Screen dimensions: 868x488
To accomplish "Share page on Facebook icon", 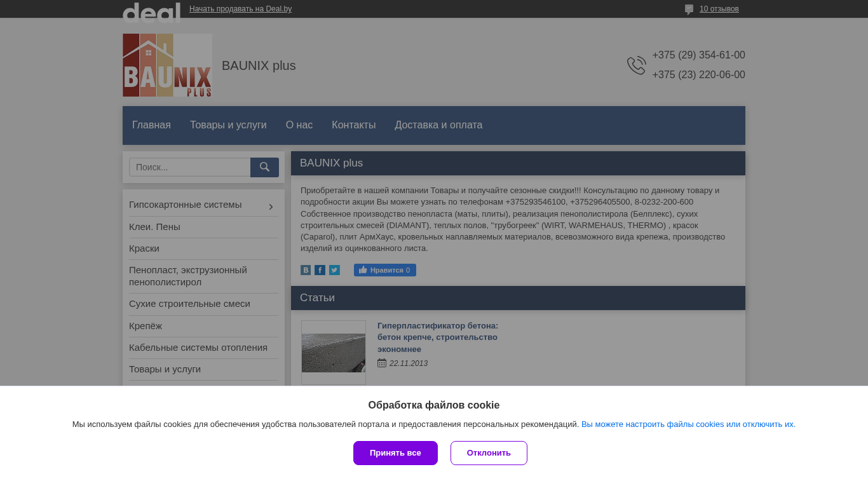I will click(x=320, y=270).
